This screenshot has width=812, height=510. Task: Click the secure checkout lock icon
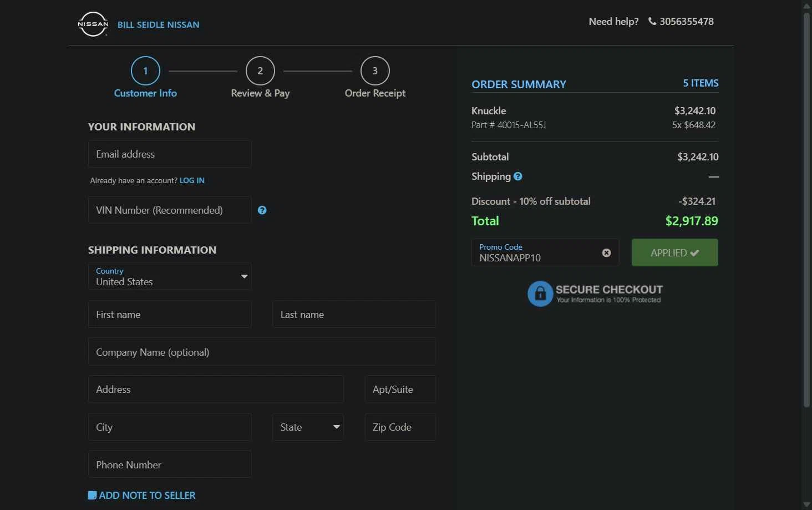(x=540, y=294)
